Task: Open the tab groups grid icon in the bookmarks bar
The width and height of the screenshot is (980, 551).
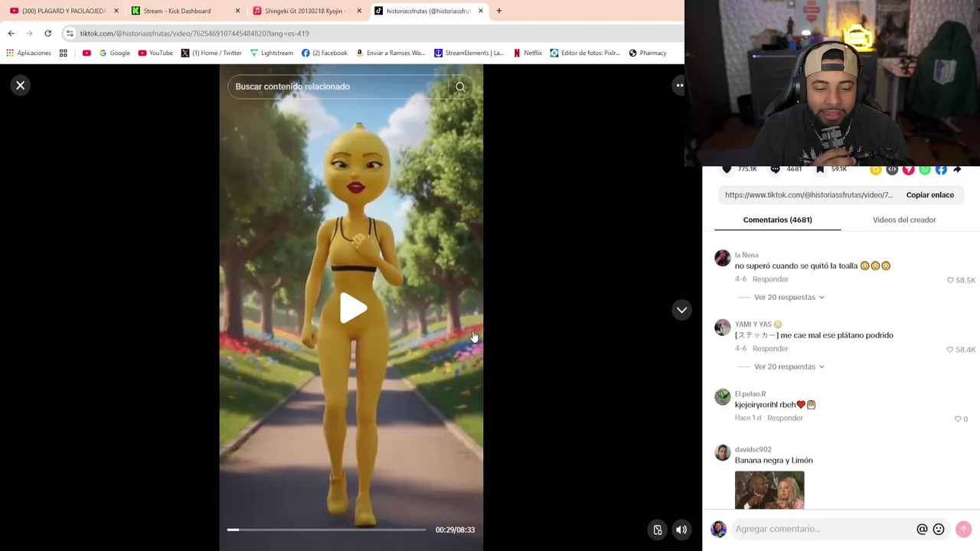Action: pos(64,54)
